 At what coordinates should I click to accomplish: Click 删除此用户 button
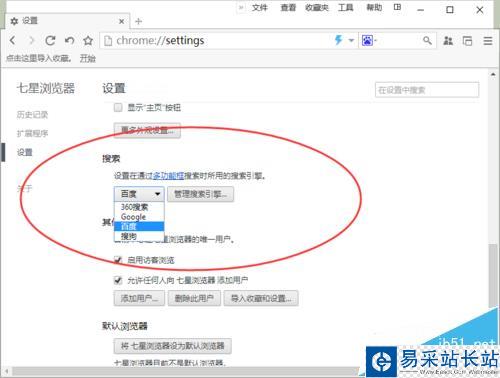[x=194, y=298]
